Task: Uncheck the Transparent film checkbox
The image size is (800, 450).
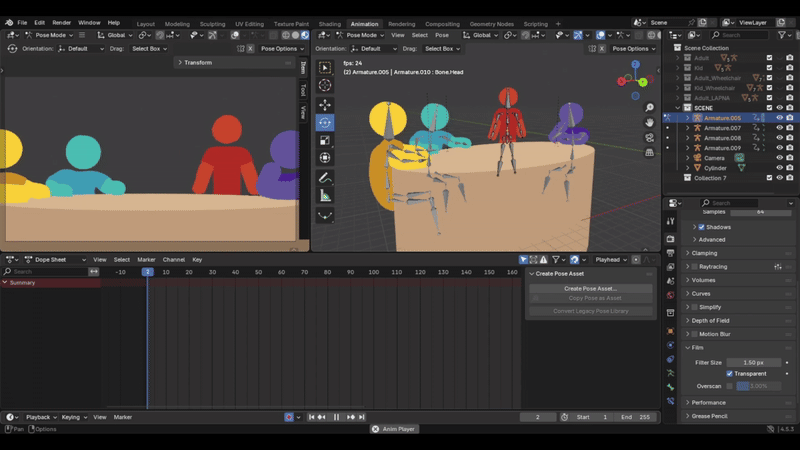Action: point(730,374)
